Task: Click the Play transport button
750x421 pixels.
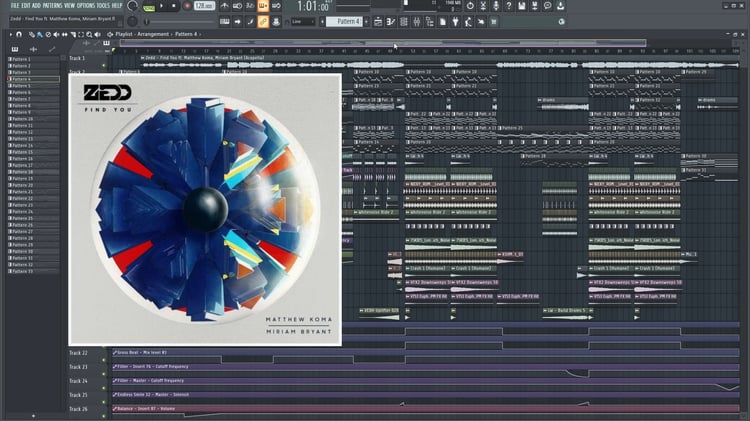Action: coord(162,6)
